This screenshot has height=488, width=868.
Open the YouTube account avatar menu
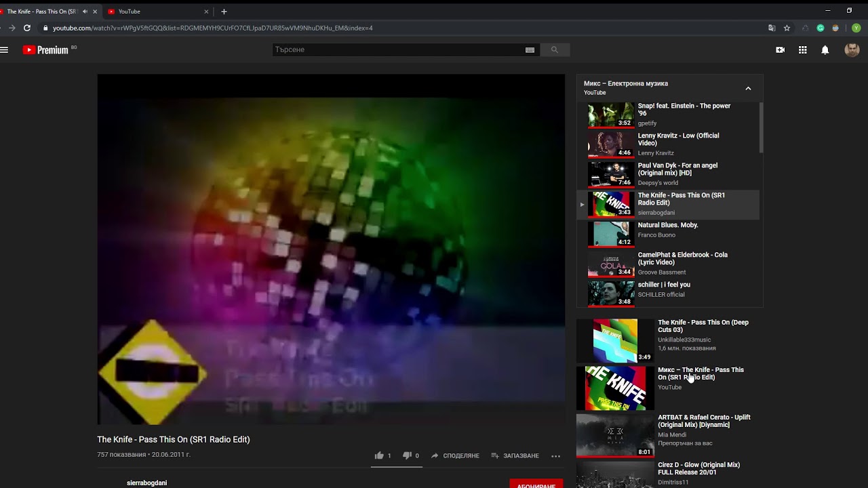click(852, 49)
